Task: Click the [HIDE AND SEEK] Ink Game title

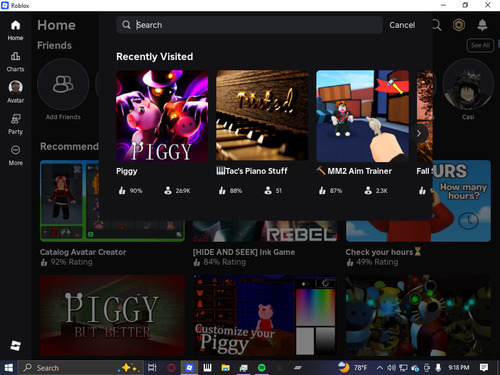Action: point(244,252)
